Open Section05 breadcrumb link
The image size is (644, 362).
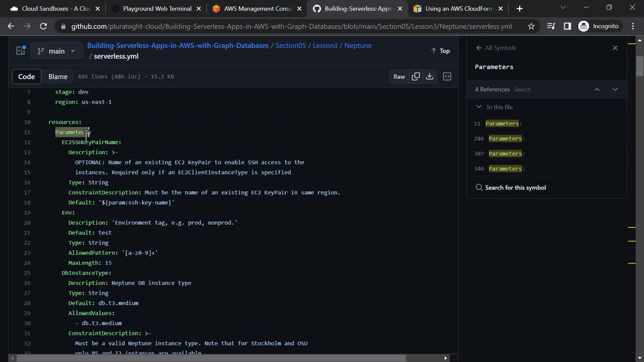(x=290, y=45)
